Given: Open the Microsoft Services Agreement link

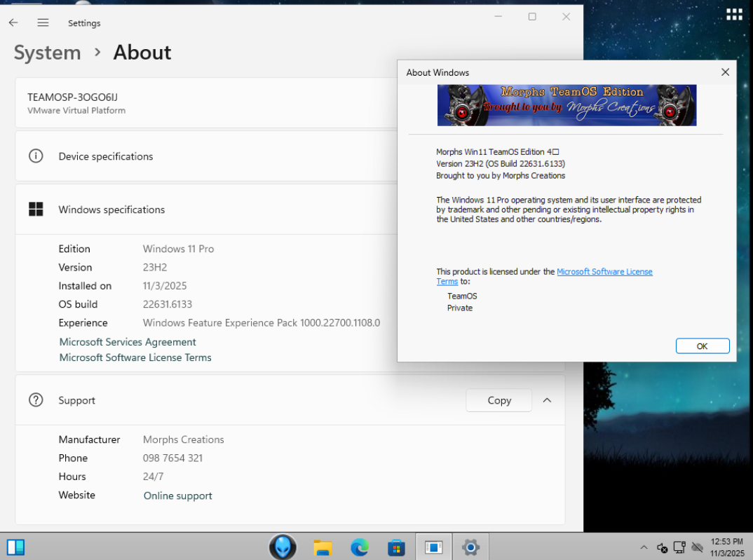Looking at the screenshot, I should (128, 342).
